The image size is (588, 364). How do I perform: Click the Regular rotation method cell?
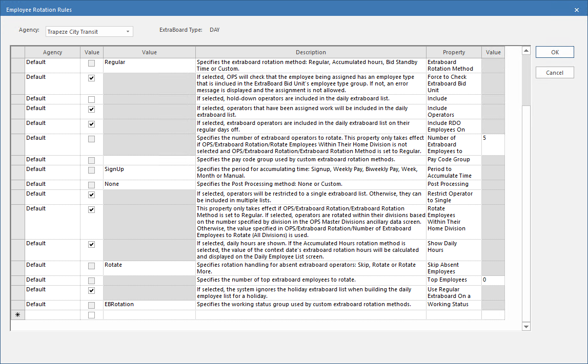point(149,62)
